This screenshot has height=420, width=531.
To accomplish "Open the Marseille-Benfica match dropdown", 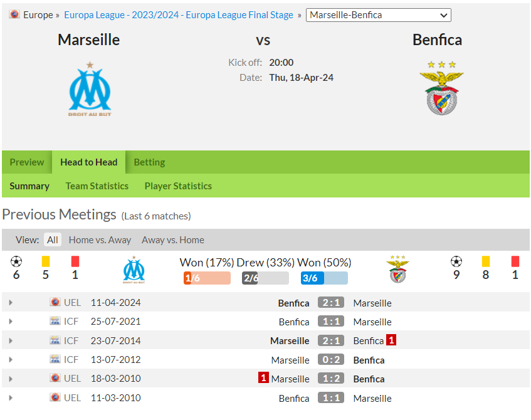I will click(378, 15).
